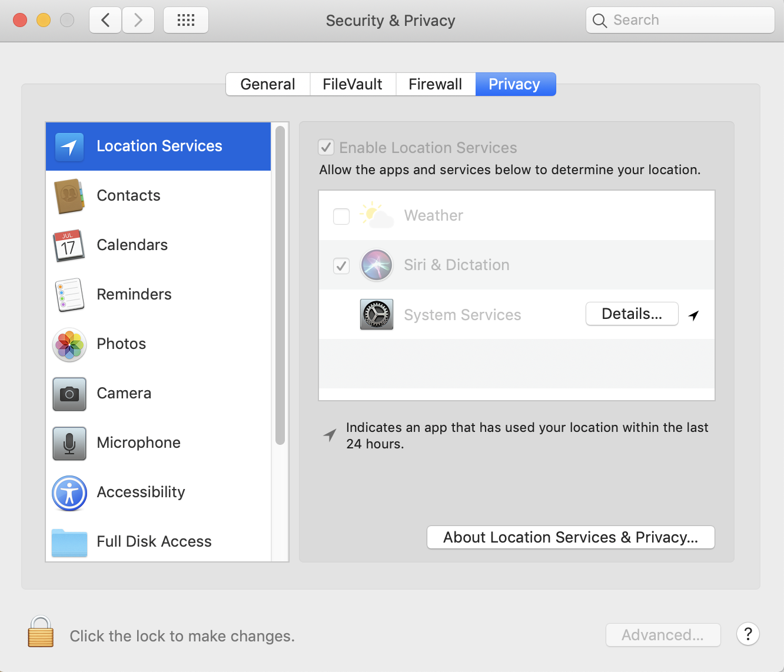Toggle Enable Location Services checkbox
Viewport: 784px width, 672px height.
[326, 147]
